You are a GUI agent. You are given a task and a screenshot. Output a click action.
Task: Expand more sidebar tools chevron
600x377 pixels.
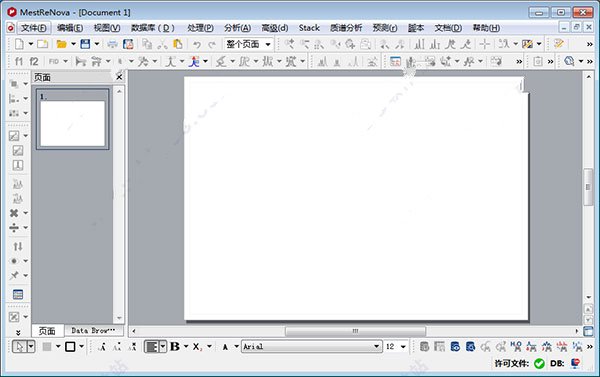click(x=18, y=332)
